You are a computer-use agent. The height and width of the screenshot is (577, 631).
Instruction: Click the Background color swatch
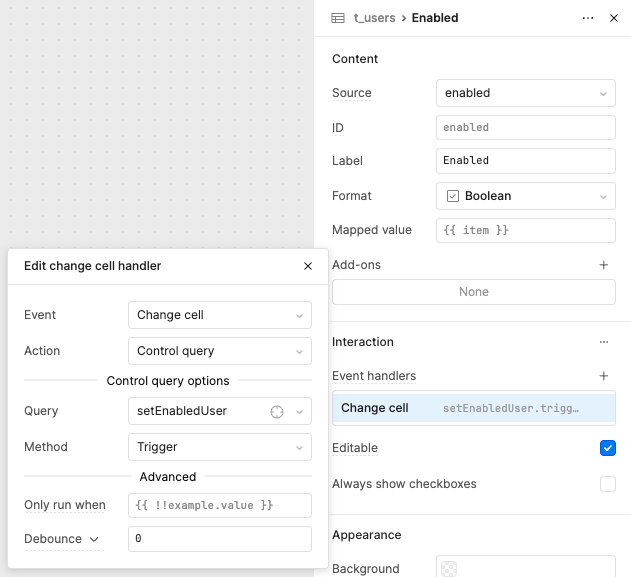[450, 568]
